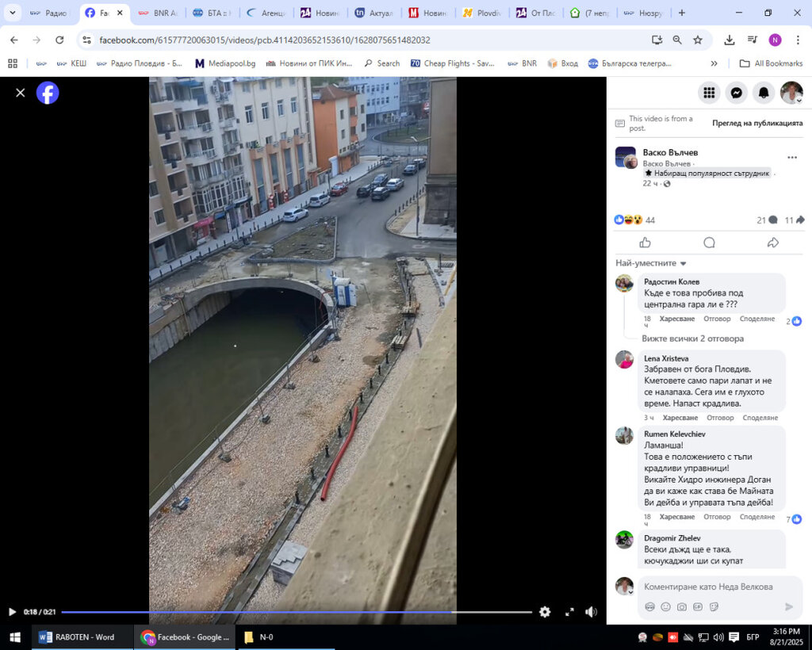Switch БГР keyboard language
Viewport: 812px width, 650px height.
pos(753,637)
